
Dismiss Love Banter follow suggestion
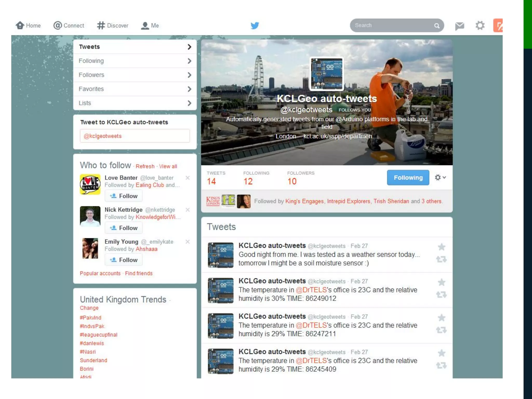coord(188,178)
